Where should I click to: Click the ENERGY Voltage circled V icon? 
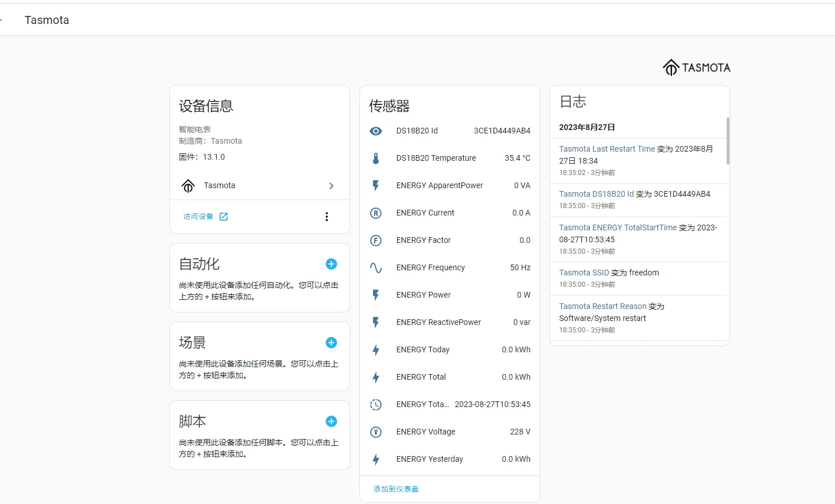pyautogui.click(x=376, y=432)
